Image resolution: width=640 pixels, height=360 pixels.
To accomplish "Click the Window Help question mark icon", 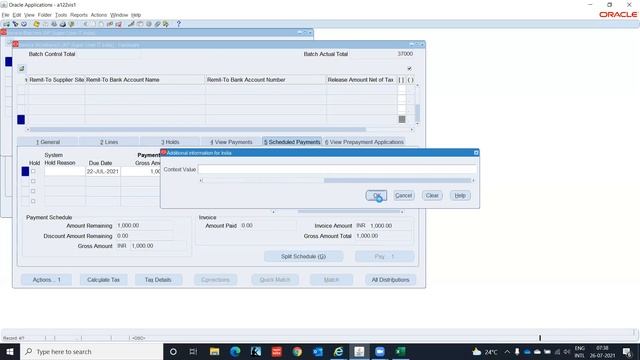I will pyautogui.click(x=178, y=24).
